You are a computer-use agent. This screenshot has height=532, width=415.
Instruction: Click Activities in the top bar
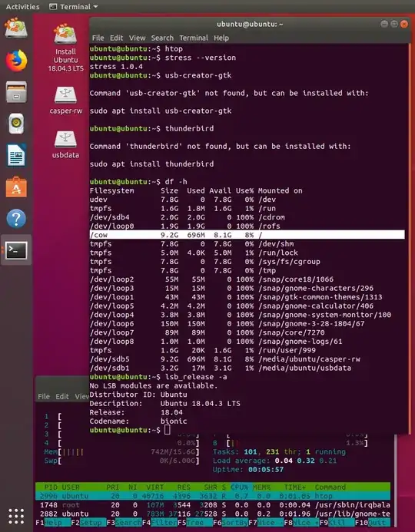(x=22, y=6)
